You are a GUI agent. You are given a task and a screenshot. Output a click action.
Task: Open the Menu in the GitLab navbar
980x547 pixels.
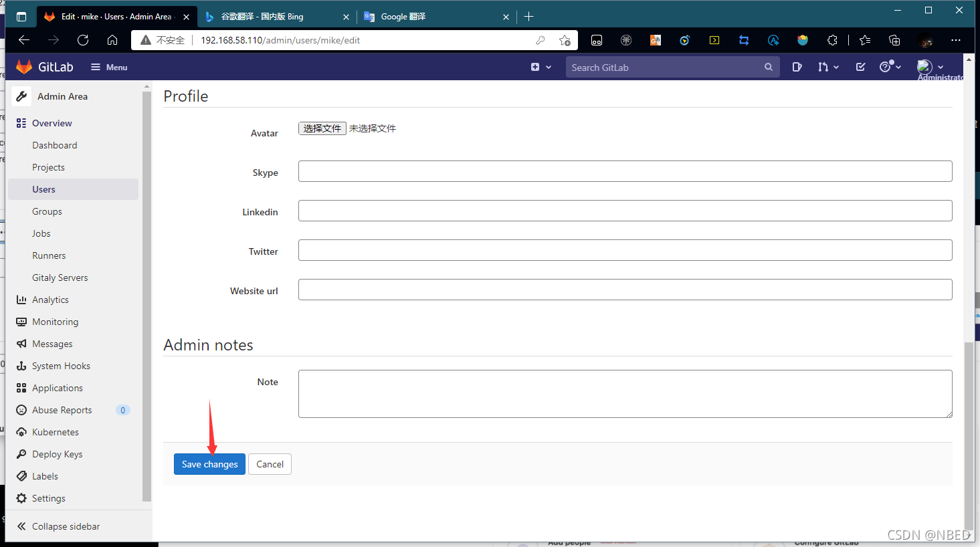pyautogui.click(x=108, y=67)
